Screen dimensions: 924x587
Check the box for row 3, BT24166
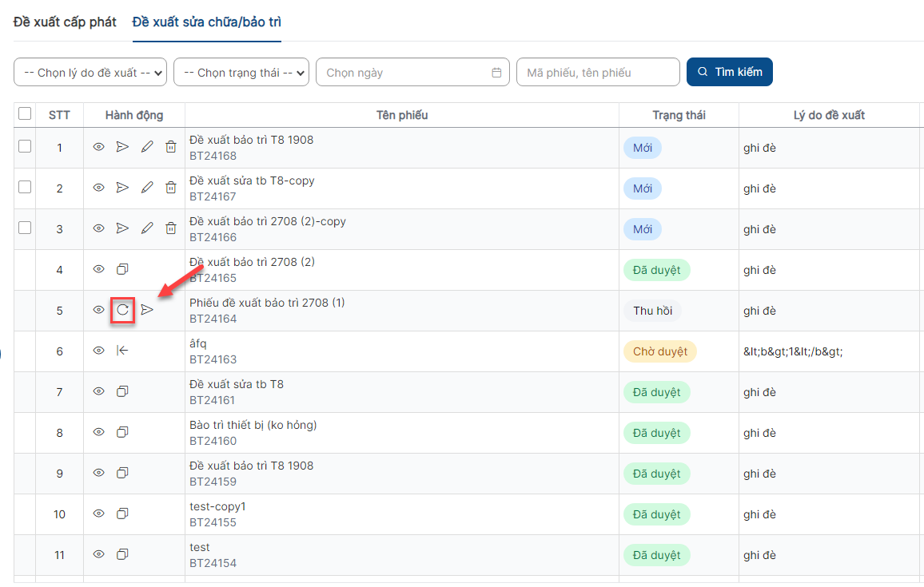click(25, 228)
